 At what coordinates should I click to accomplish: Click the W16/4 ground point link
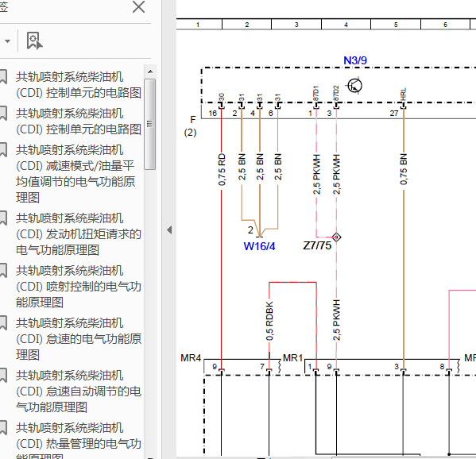coord(259,246)
